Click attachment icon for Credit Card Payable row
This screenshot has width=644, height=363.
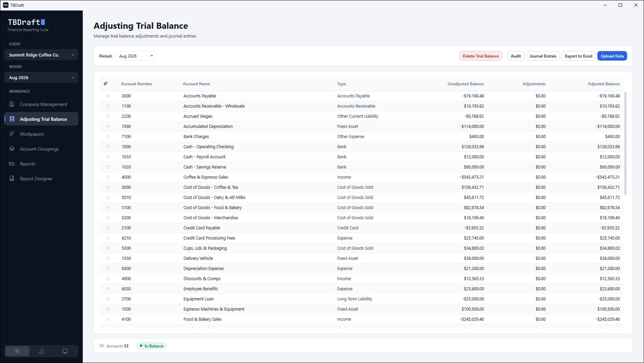pyautogui.click(x=107, y=228)
